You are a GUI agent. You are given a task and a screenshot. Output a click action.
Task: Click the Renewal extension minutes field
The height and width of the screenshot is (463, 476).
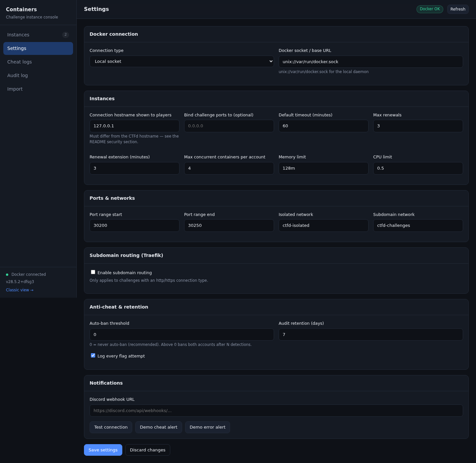click(135, 168)
